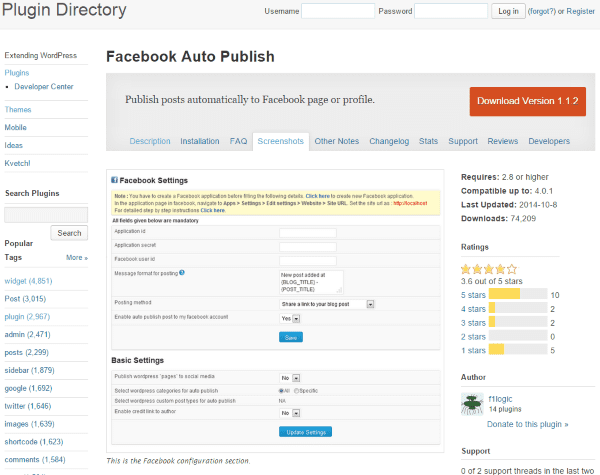
Task: Open the Enable auto publish Yes dropdown
Action: [x=290, y=318]
